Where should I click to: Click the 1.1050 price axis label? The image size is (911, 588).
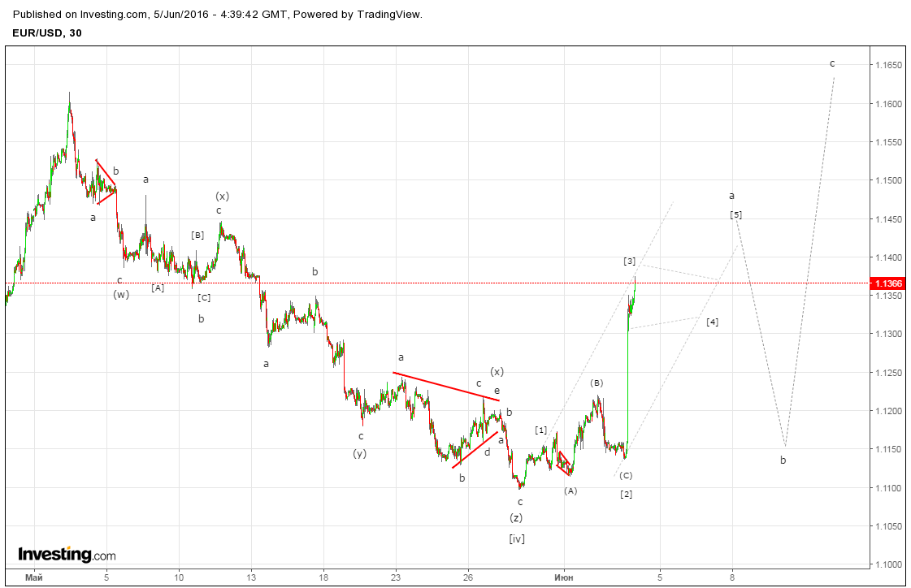(x=889, y=526)
